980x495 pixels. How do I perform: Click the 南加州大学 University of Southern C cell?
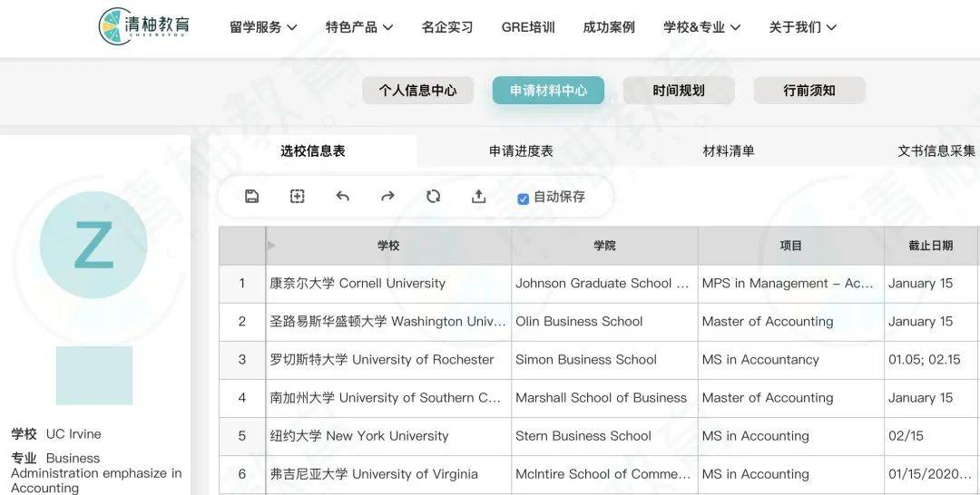tap(388, 398)
